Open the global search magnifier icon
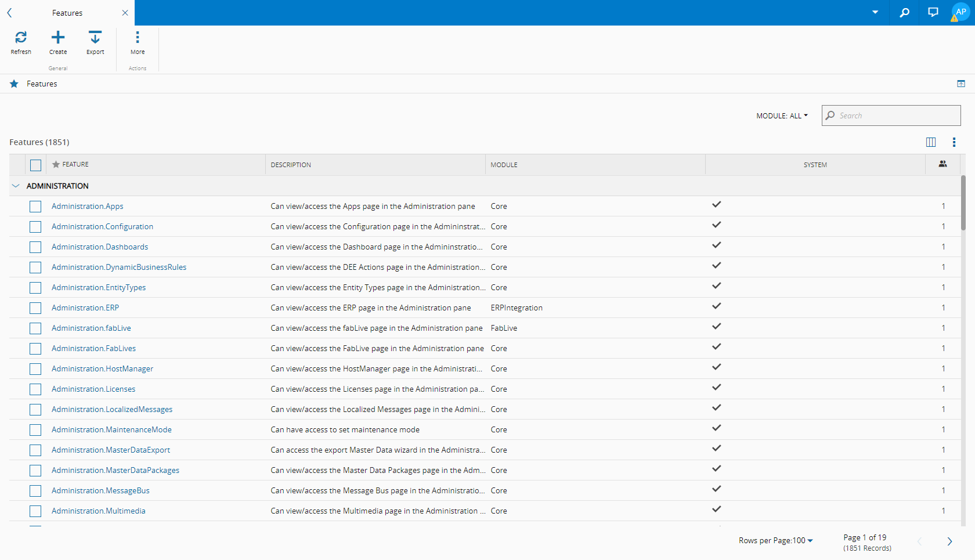 point(904,13)
